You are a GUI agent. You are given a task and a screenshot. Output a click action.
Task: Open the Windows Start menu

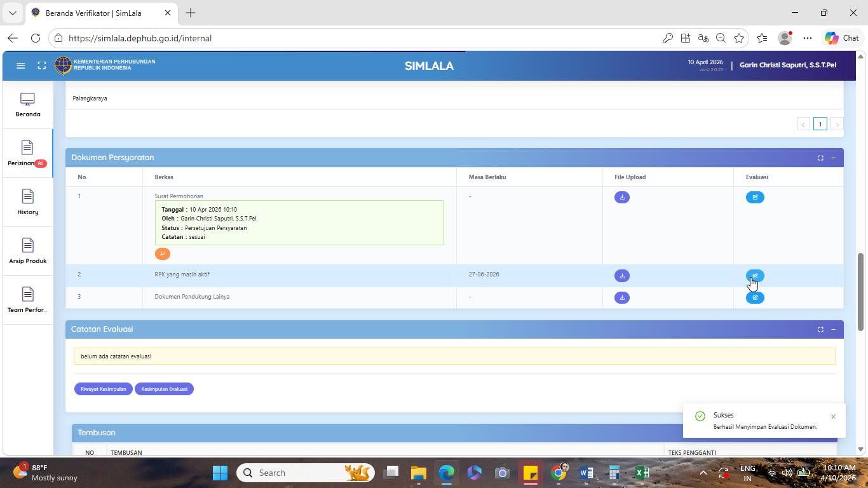pyautogui.click(x=220, y=473)
